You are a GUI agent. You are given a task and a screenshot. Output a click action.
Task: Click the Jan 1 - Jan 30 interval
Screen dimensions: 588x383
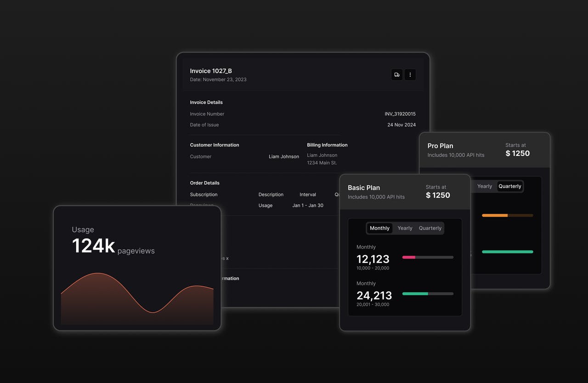pos(308,206)
